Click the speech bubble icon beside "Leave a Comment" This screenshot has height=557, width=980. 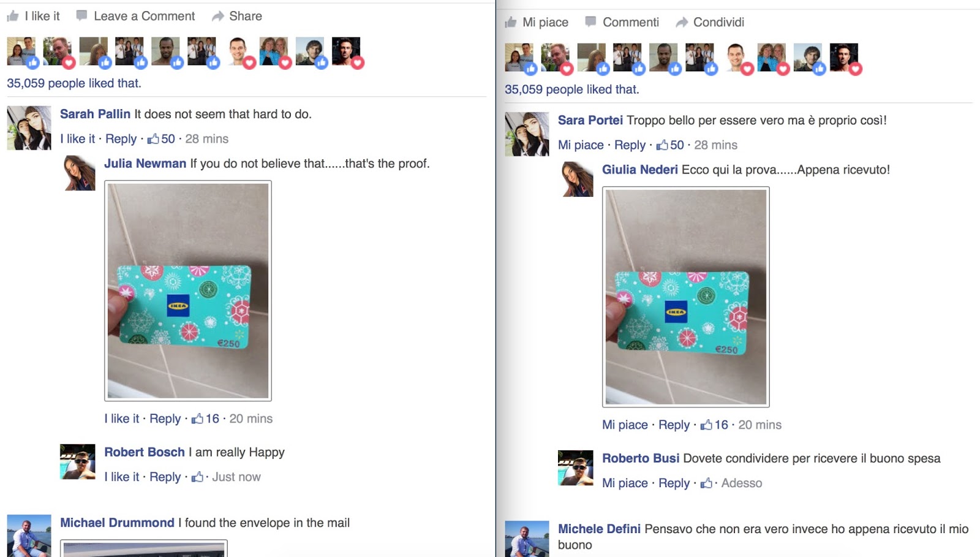81,16
